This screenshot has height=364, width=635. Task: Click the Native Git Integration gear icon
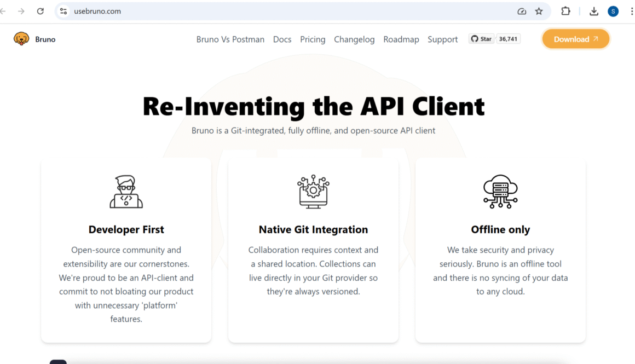[x=313, y=192]
